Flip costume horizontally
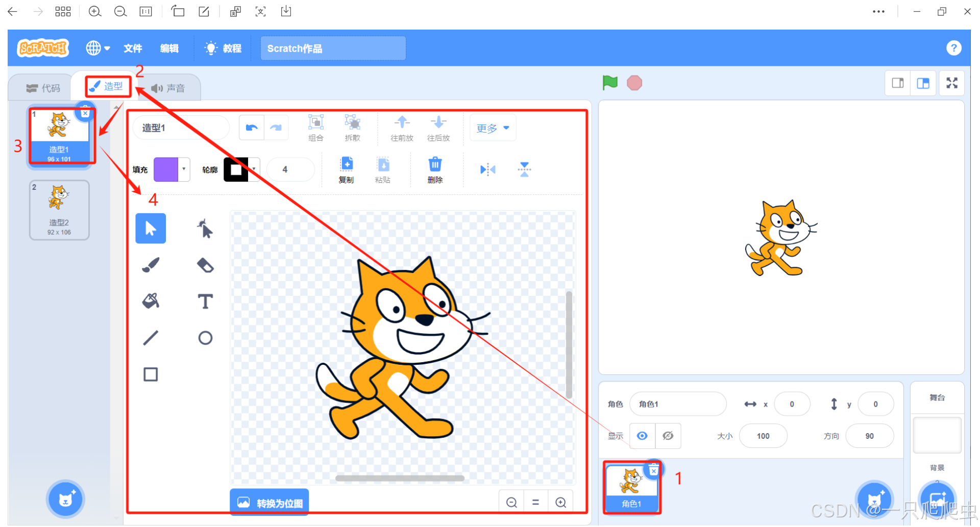This screenshot has height=527, width=980. click(488, 169)
